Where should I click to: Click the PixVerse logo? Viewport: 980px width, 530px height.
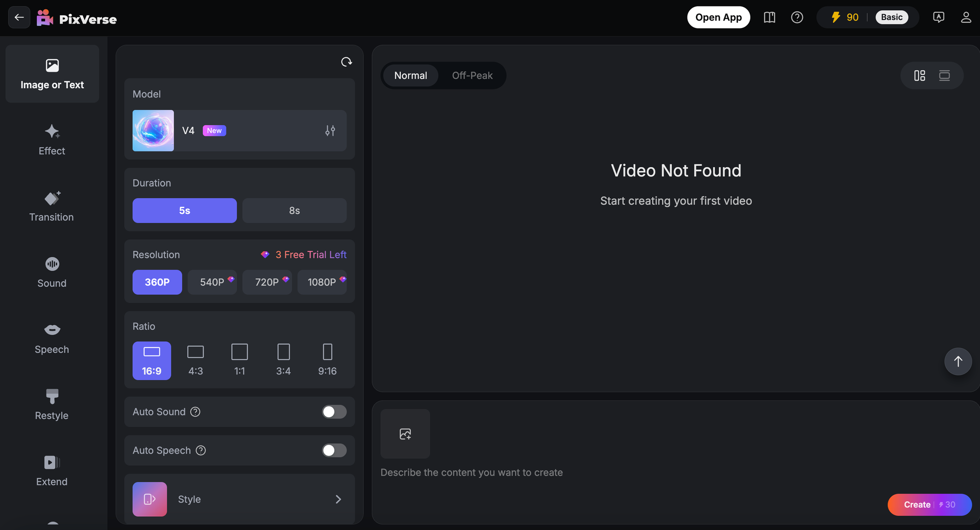click(x=77, y=19)
